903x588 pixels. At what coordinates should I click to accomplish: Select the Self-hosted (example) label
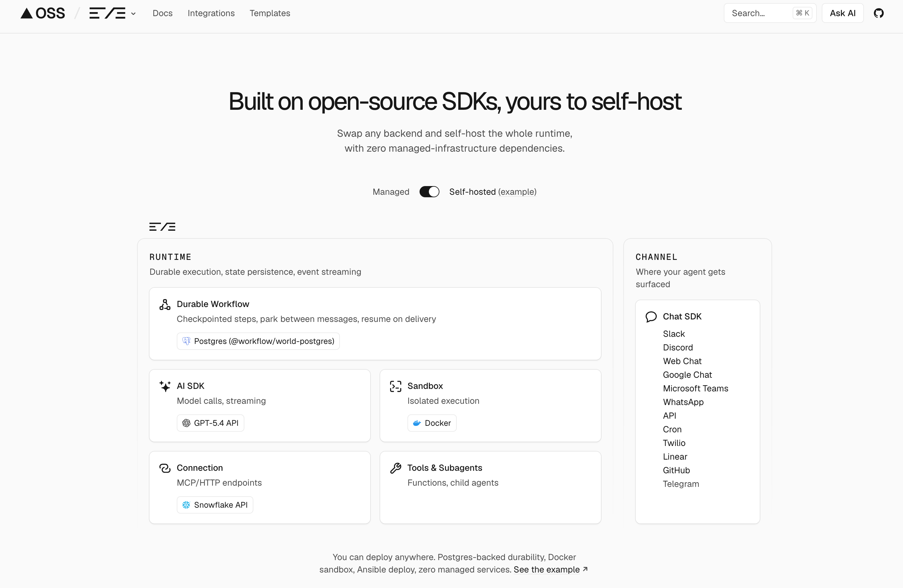(x=493, y=192)
